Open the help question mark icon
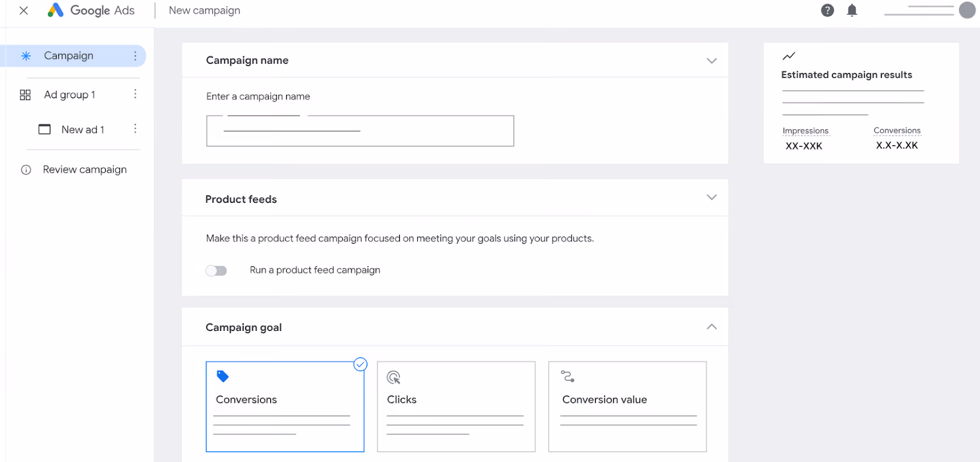The width and height of the screenshot is (980, 462). pos(827,10)
